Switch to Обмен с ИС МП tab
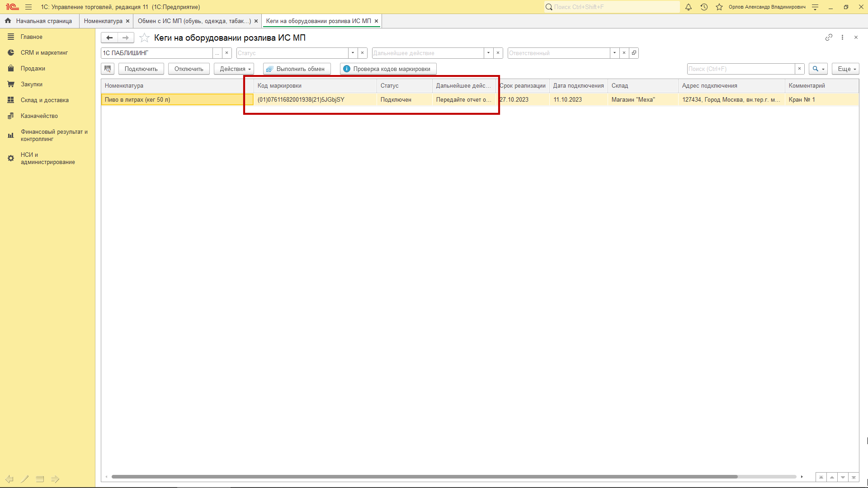 194,21
